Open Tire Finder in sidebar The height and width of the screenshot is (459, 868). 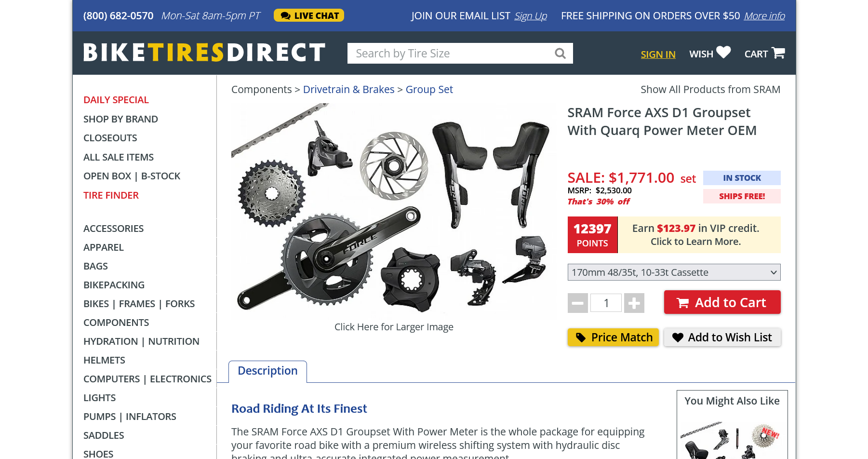point(111,195)
